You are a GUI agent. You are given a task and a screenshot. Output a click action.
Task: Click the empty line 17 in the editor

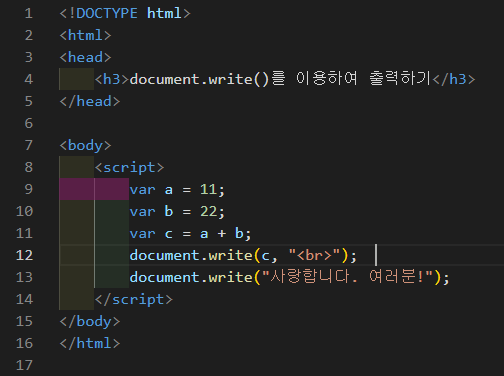pyautogui.click(x=281, y=365)
